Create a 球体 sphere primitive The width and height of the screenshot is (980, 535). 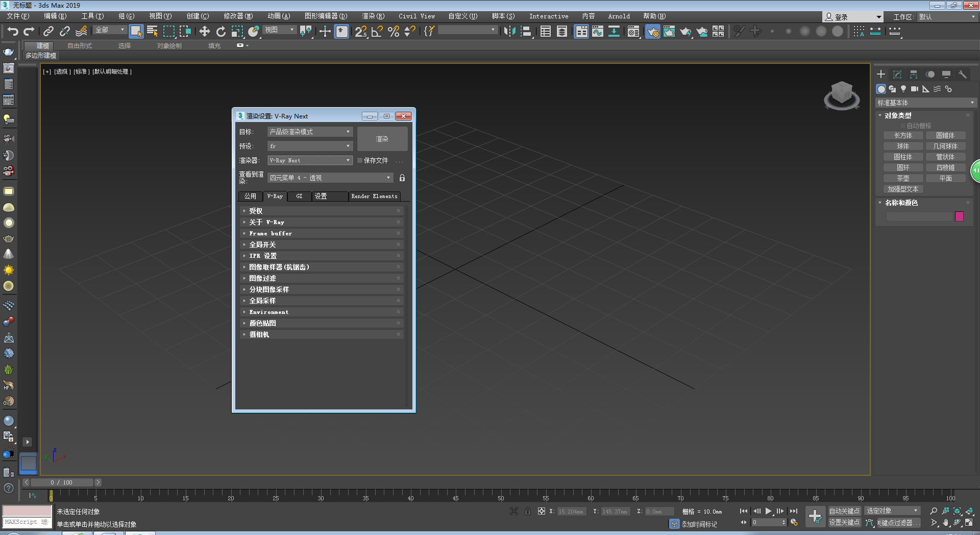(903, 146)
